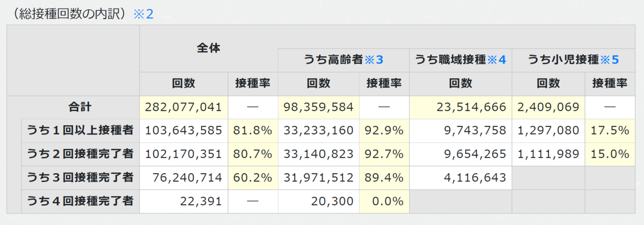Select the value 4,116,643
Viewport: 644px width, 225px height.
(476, 178)
